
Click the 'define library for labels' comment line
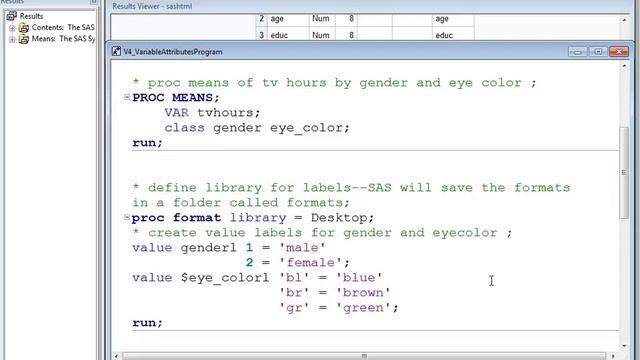(351, 195)
